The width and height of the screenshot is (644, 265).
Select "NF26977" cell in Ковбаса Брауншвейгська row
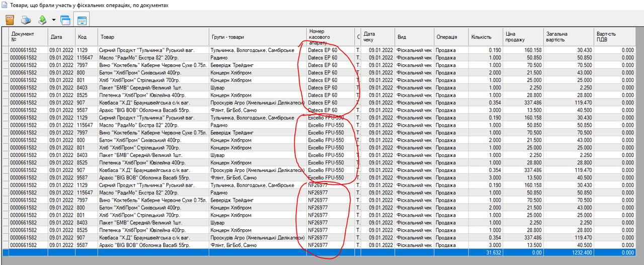(x=331, y=237)
